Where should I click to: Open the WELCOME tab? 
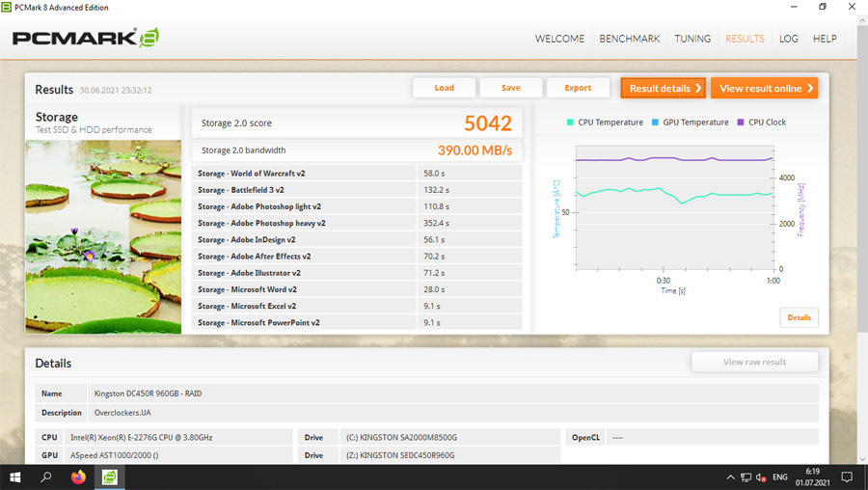pos(559,39)
